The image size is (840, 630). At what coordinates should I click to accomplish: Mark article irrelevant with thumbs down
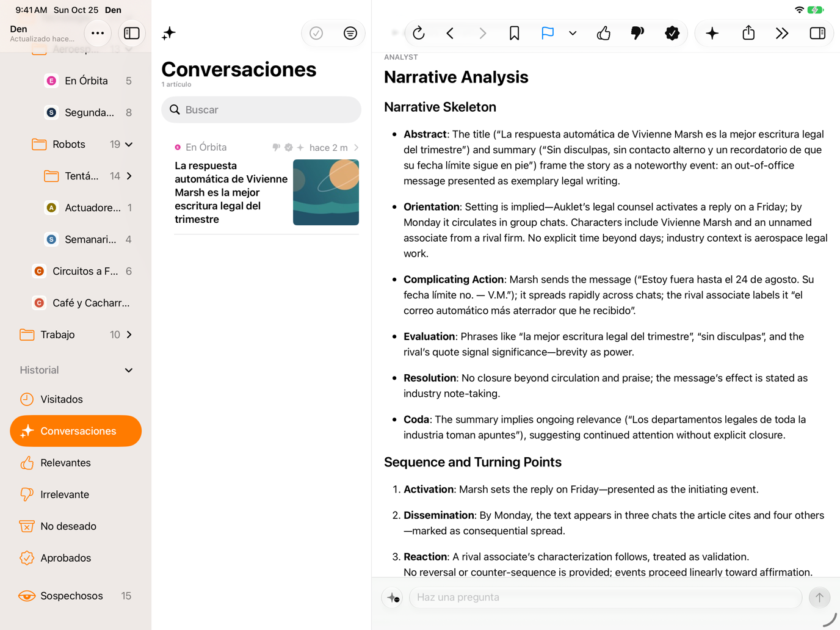point(637,33)
